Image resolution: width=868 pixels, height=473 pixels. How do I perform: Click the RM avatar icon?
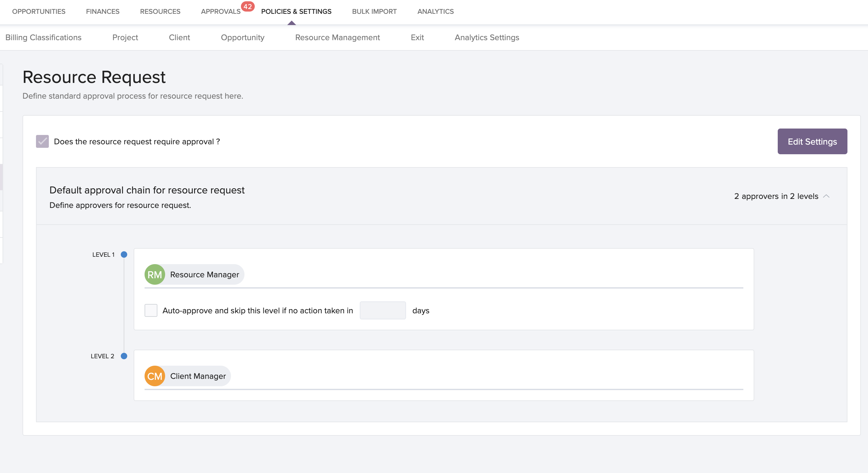coord(155,274)
